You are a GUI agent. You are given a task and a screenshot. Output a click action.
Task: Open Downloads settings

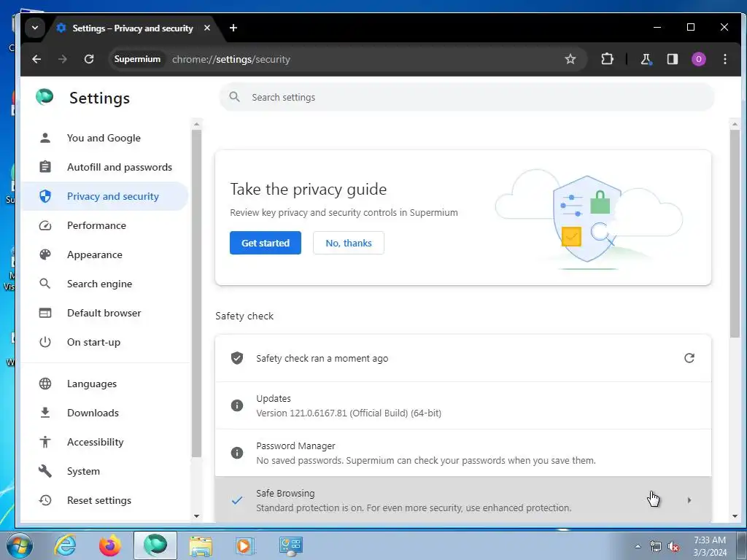(x=104, y=413)
